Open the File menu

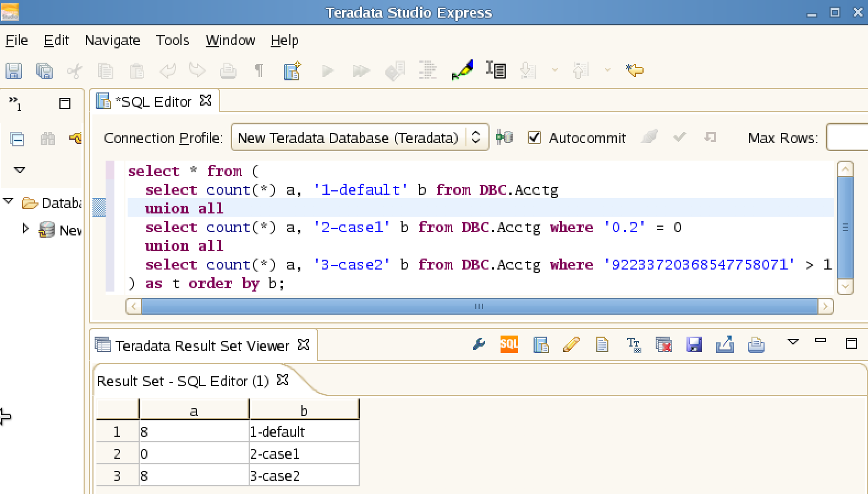point(17,40)
